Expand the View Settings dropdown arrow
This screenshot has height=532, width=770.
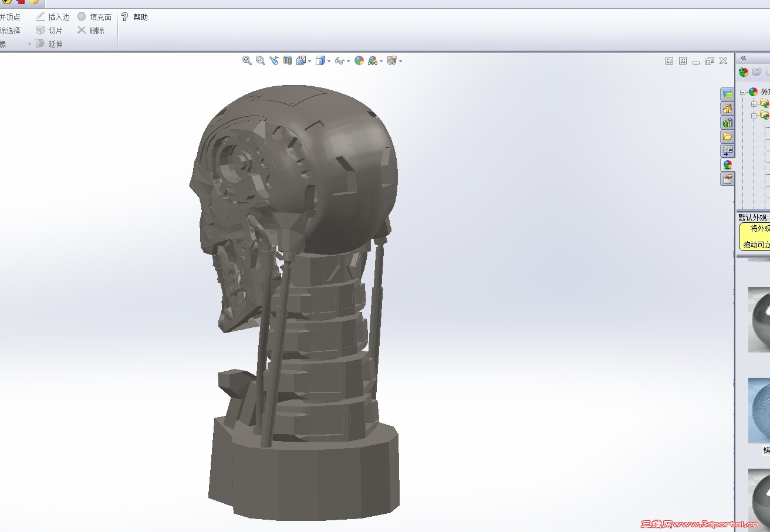coord(400,61)
